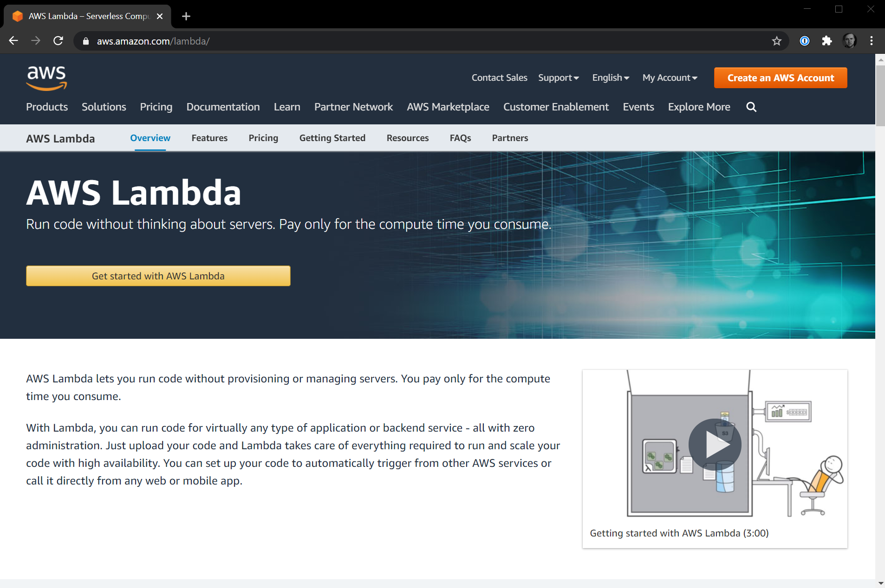Switch to the Features tab
The height and width of the screenshot is (588, 885).
point(209,138)
